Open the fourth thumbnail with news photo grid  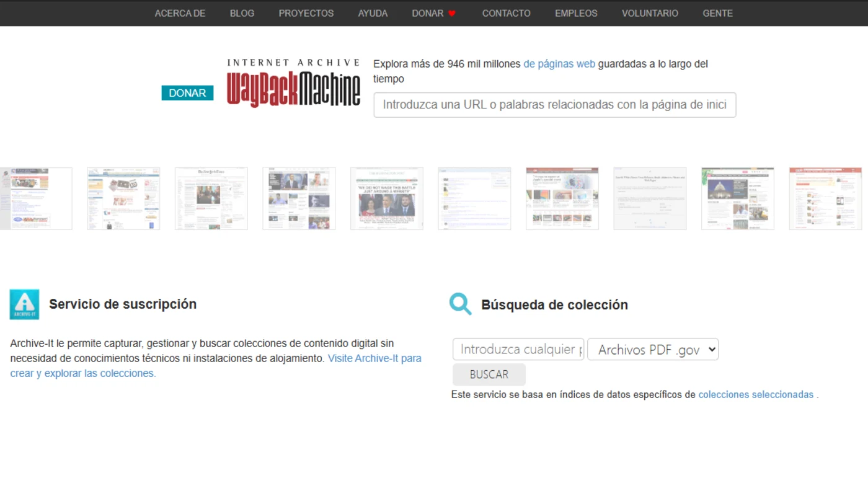[x=299, y=198]
